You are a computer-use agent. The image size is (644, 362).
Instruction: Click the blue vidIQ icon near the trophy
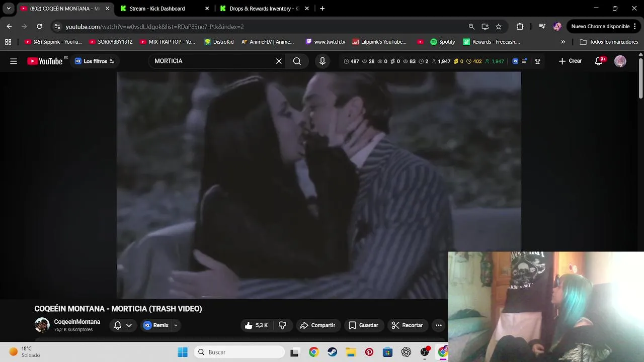point(515,61)
